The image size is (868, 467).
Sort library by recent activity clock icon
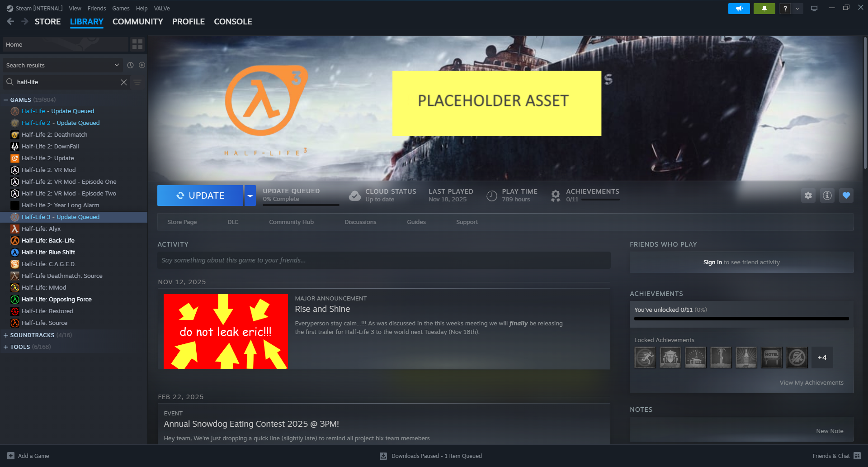[130, 65]
